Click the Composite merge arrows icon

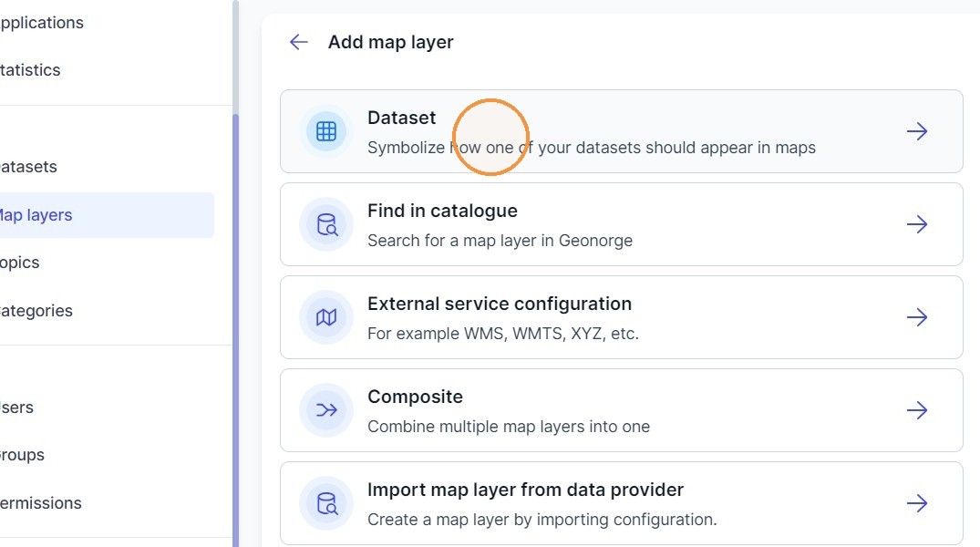coord(326,410)
